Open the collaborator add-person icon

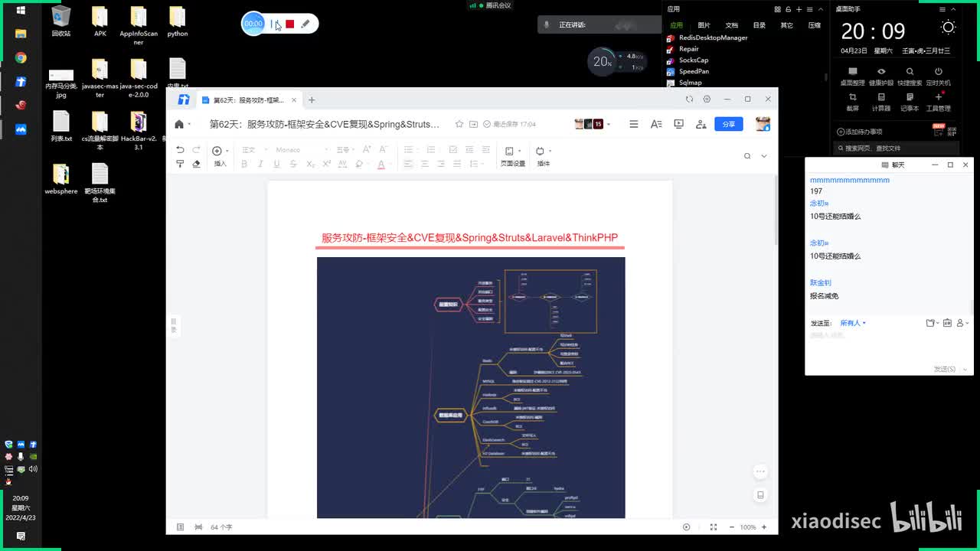click(x=701, y=124)
